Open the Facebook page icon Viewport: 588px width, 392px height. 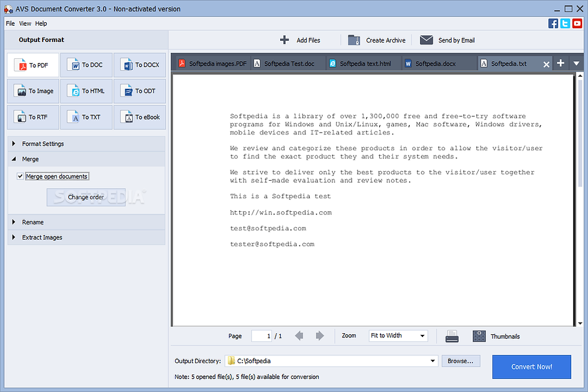point(553,23)
